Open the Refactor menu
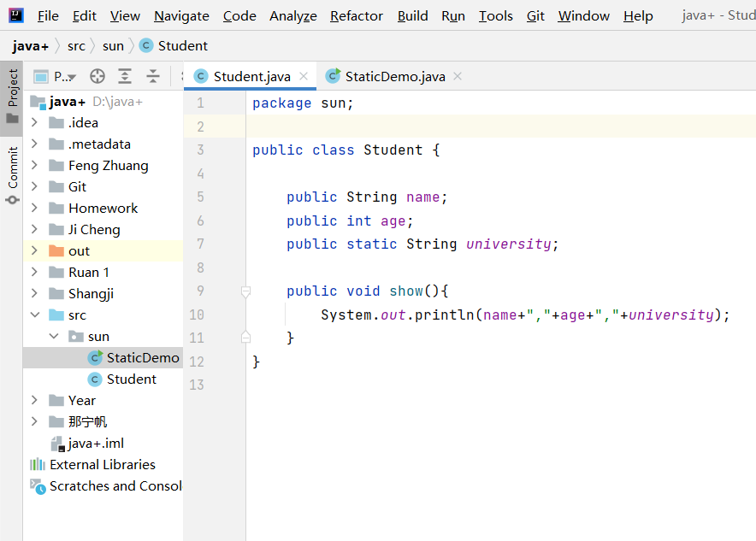The width and height of the screenshot is (756, 541). point(357,15)
